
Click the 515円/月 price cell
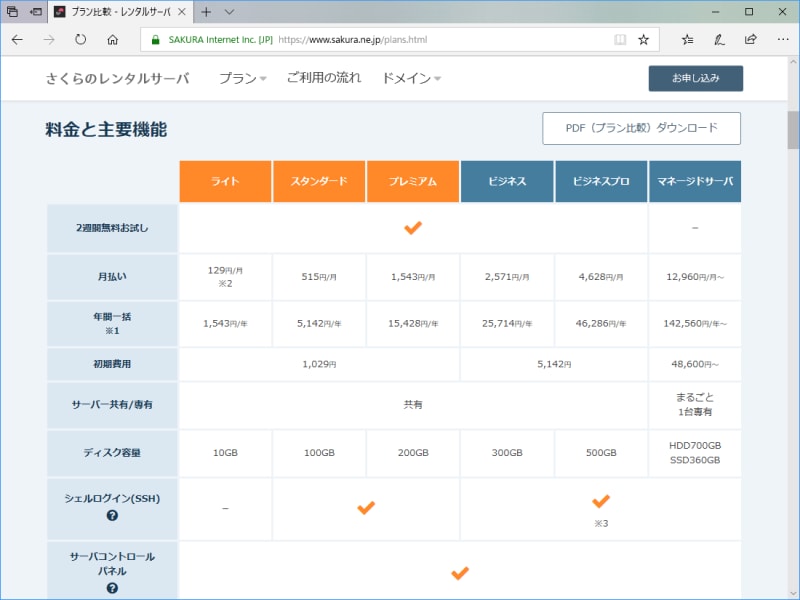pos(319,277)
